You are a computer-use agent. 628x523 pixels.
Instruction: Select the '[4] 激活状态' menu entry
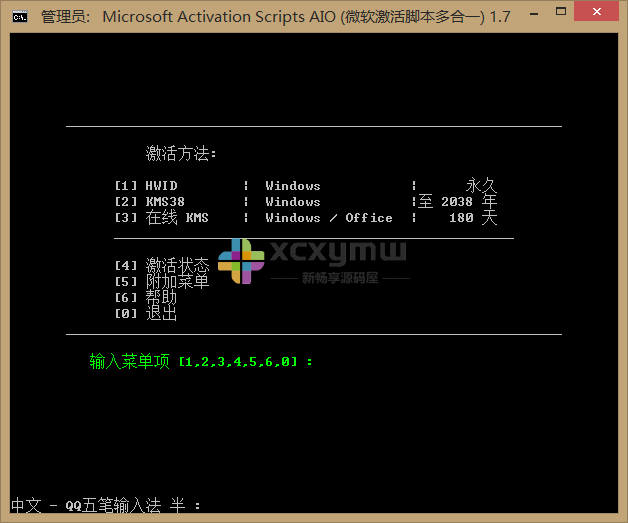pos(162,265)
